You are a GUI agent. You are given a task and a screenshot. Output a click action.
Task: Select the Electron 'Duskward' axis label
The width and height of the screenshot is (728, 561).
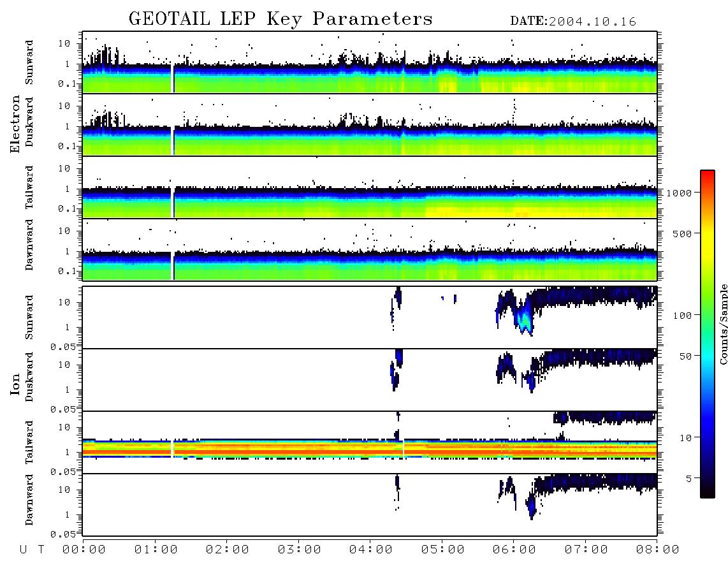29,122
